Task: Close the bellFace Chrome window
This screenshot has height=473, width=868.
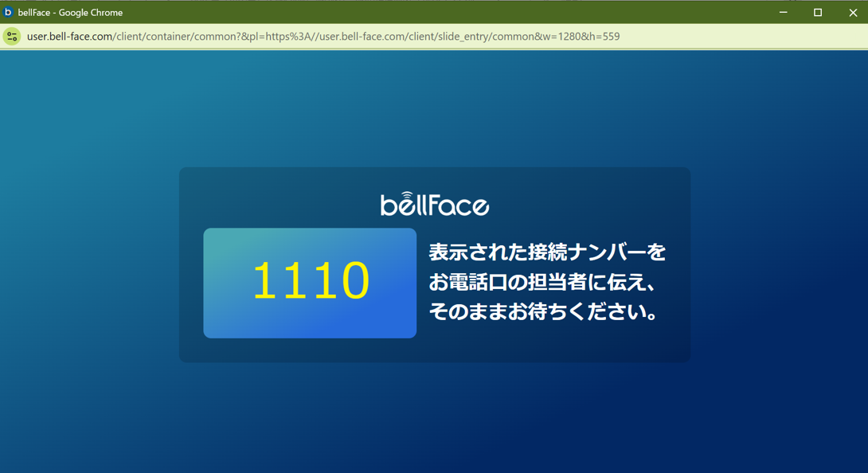Action: pos(853,12)
